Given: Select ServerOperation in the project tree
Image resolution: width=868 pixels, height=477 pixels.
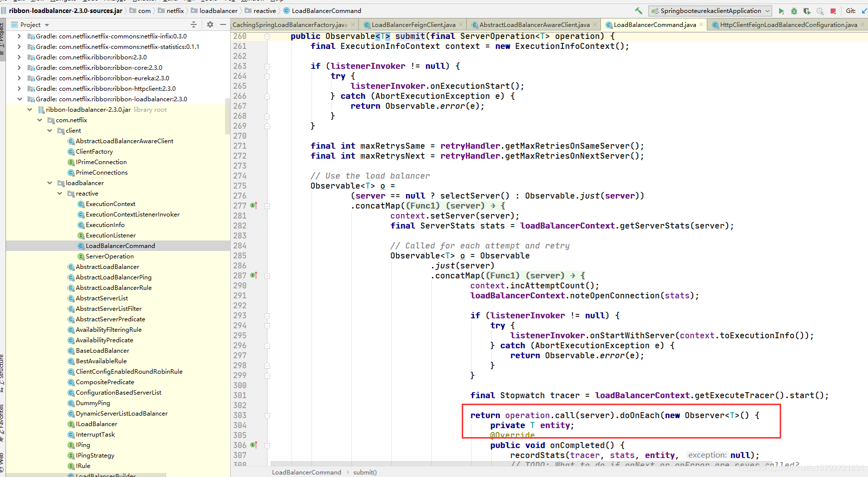Looking at the screenshot, I should point(110,256).
